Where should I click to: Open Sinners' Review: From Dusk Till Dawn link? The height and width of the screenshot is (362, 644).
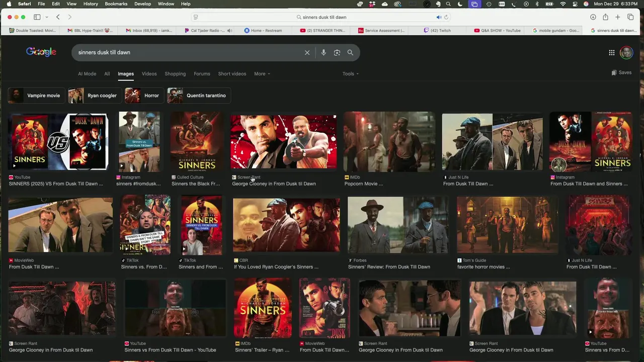click(389, 267)
